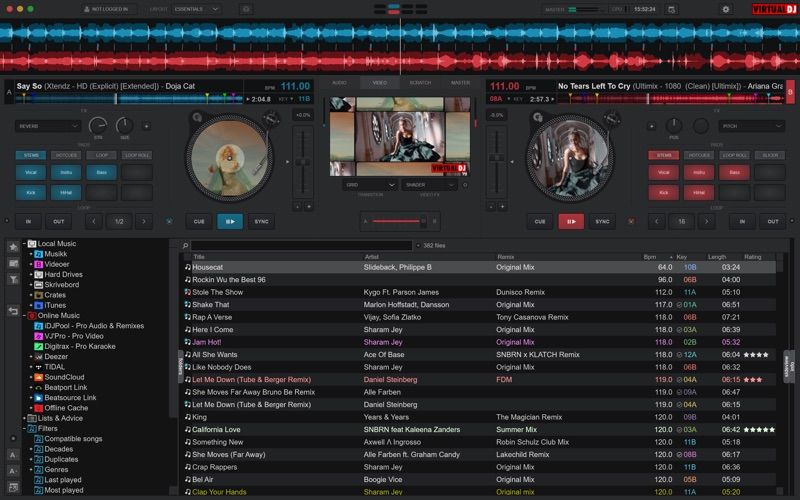Open deck A Reverb effect dropdown

(x=47, y=126)
